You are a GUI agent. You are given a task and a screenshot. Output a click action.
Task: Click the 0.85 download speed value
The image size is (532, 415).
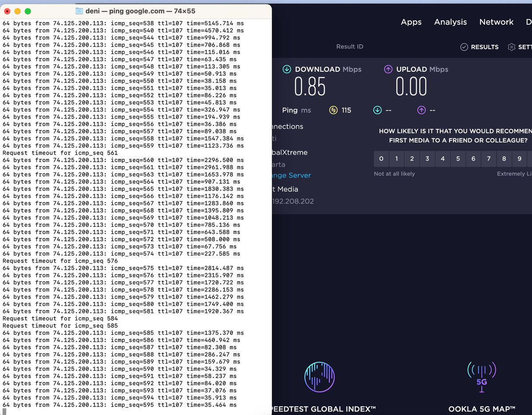pos(310,87)
